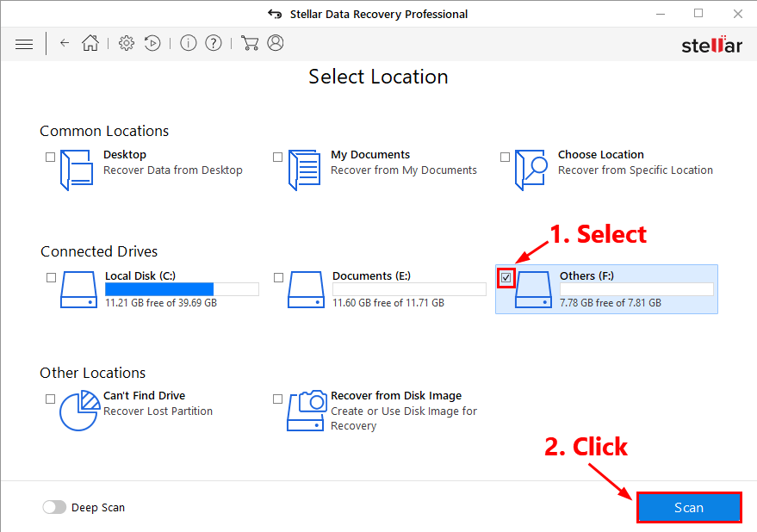Click "11.60 GB free of 11.71 GB"
The image size is (757, 532).
pos(388,303)
